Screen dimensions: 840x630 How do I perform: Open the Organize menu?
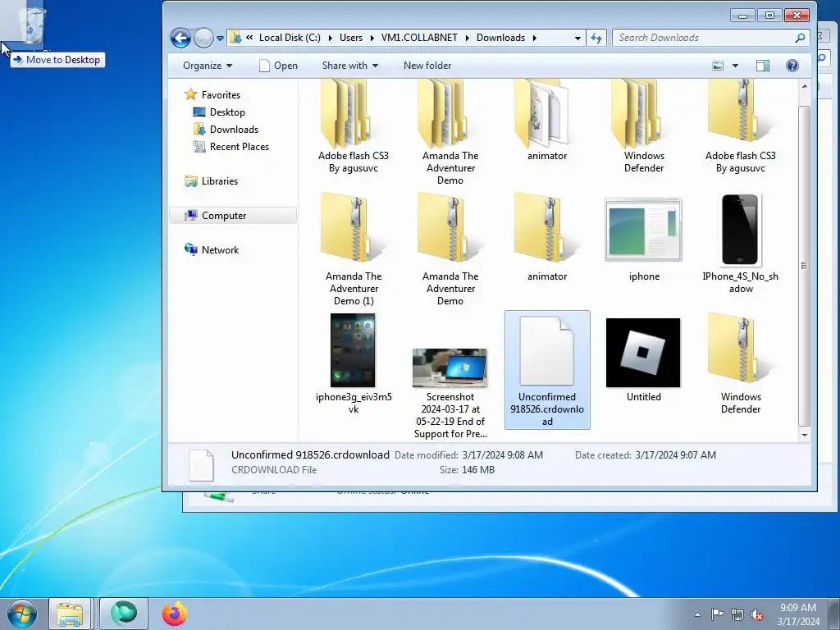coord(208,66)
